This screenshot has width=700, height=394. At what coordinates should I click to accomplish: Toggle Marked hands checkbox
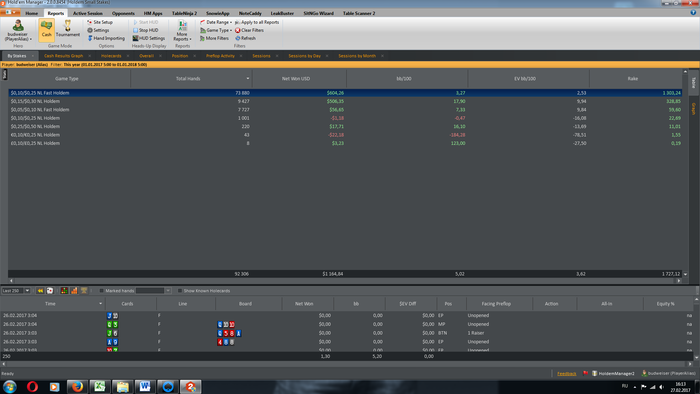(x=101, y=290)
